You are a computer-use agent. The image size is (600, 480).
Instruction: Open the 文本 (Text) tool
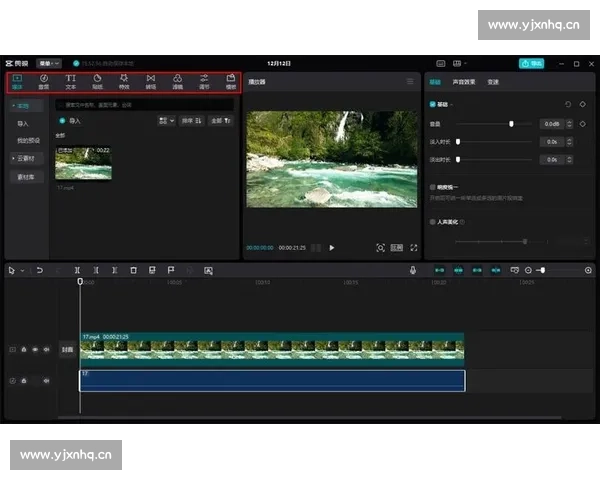pyautogui.click(x=71, y=80)
